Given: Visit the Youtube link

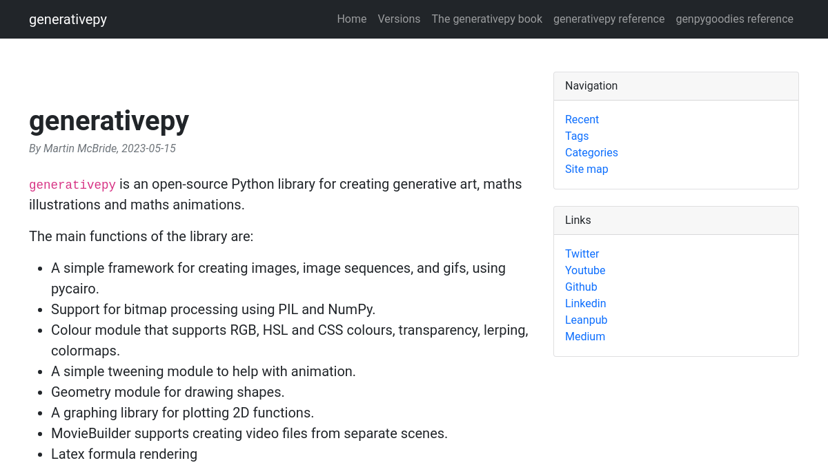Looking at the screenshot, I should point(585,270).
